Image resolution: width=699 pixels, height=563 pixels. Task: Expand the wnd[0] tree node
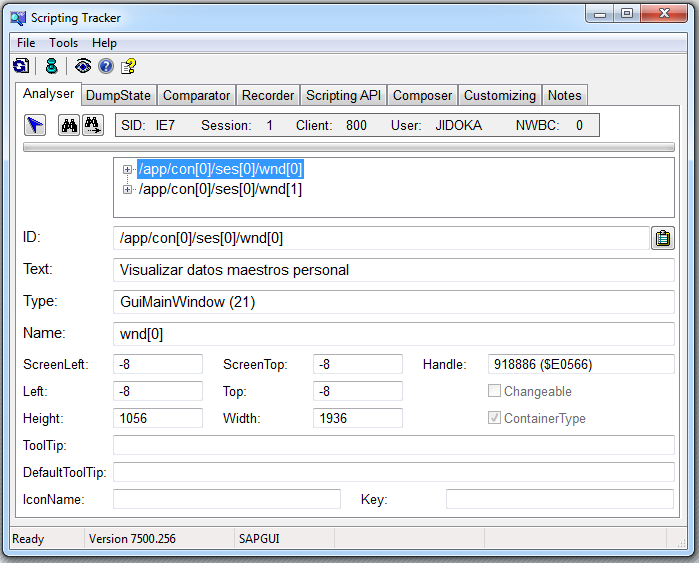coord(128,170)
